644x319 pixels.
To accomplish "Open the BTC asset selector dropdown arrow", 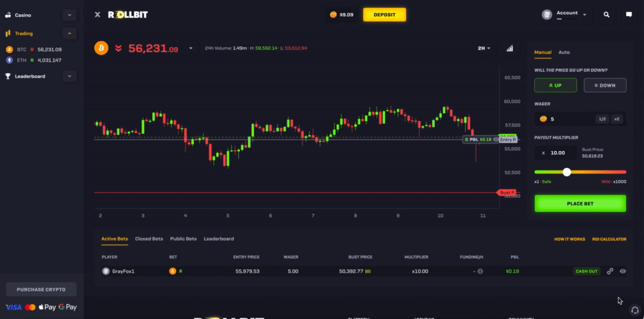I will click(x=191, y=48).
